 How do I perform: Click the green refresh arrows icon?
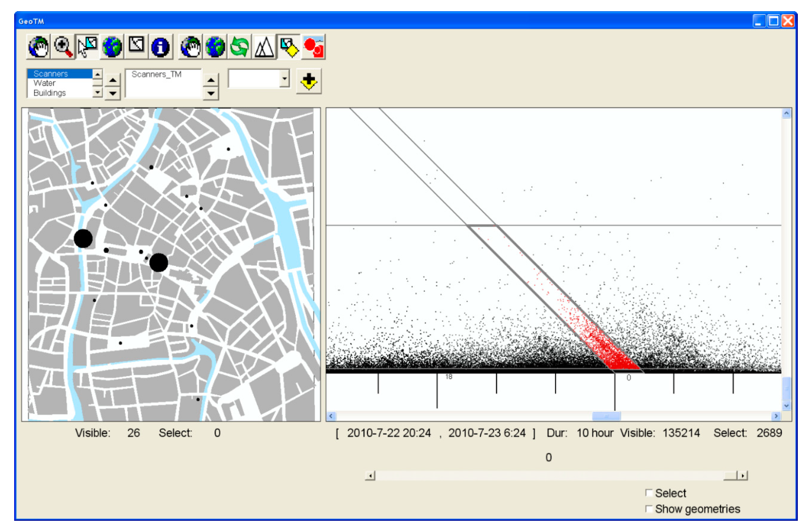pos(239,47)
